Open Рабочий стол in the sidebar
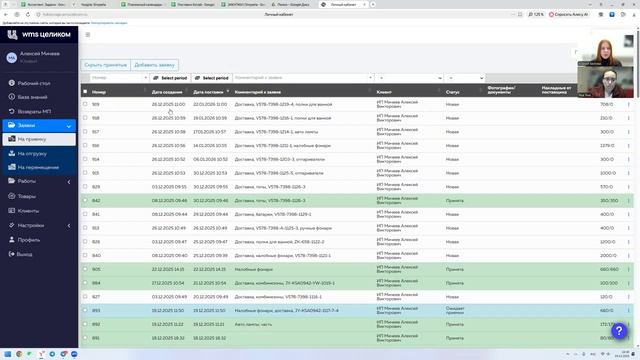 coord(34,83)
